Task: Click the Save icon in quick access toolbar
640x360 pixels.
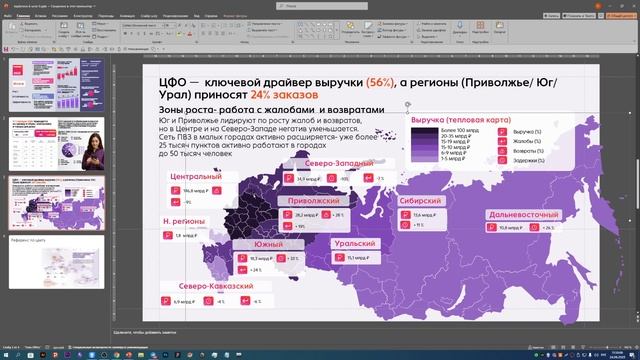Action: [x=6, y=49]
